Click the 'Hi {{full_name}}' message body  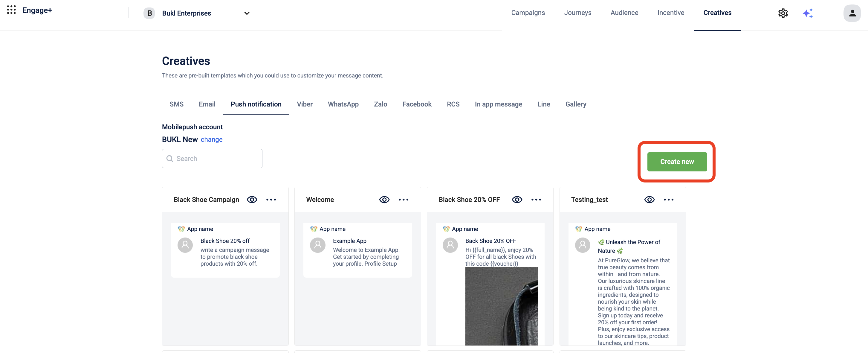click(x=500, y=257)
